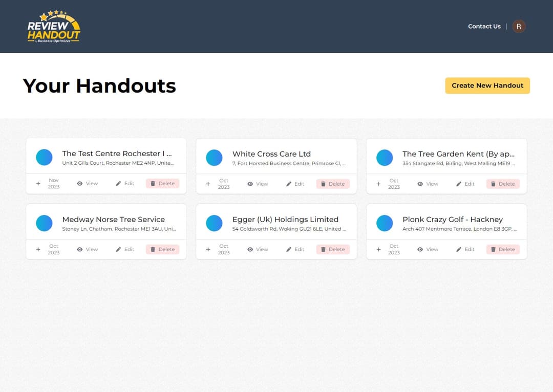The image size is (553, 392).
Task: Click the Egger (Uk) Holdings Limited card title
Action: pyautogui.click(x=285, y=219)
